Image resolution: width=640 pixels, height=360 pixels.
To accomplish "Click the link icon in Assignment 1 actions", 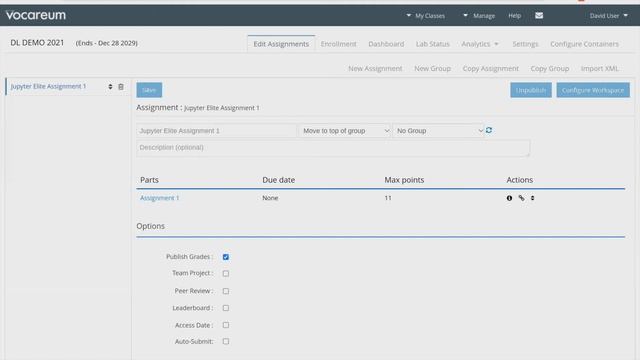I will click(x=521, y=198).
